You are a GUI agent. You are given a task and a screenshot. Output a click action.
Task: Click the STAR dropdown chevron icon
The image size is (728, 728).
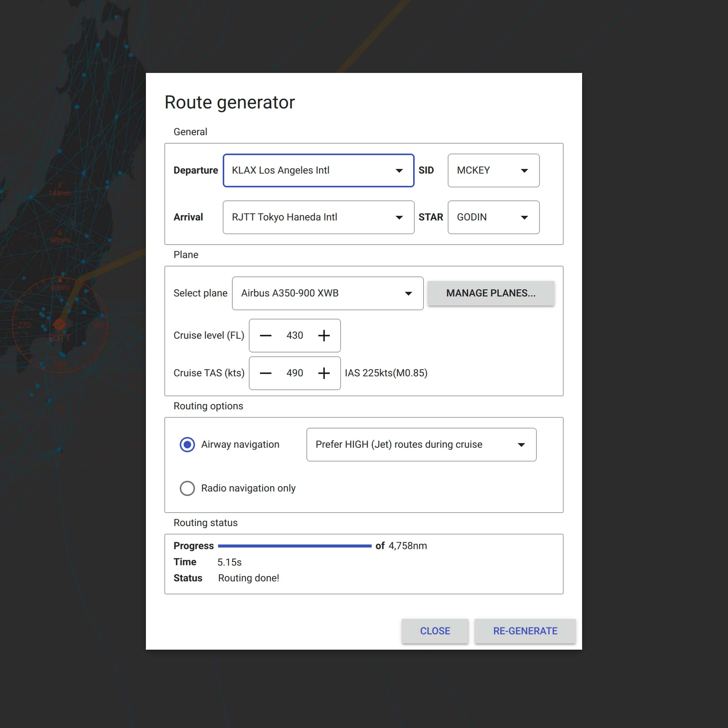(x=525, y=217)
